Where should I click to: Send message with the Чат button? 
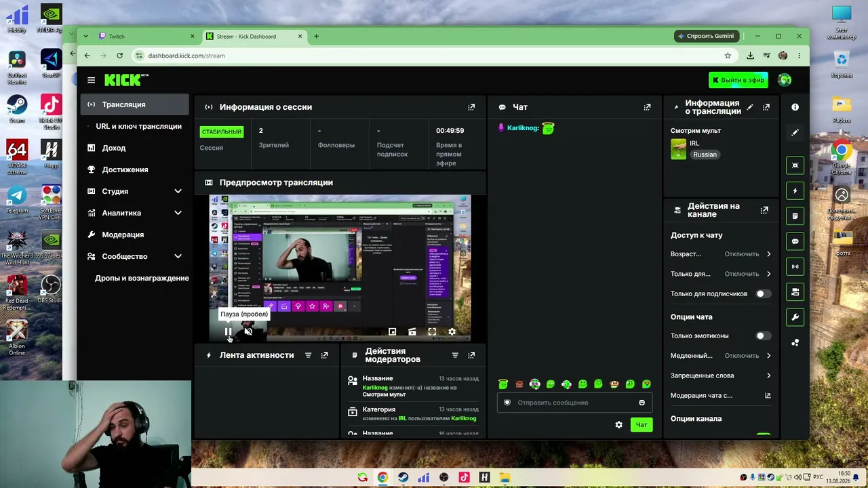pyautogui.click(x=642, y=424)
